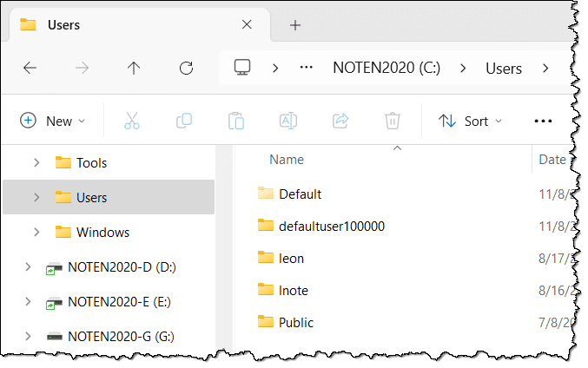Expand the Windows folder in tree
Screen dimensions: 588x368
36,232
